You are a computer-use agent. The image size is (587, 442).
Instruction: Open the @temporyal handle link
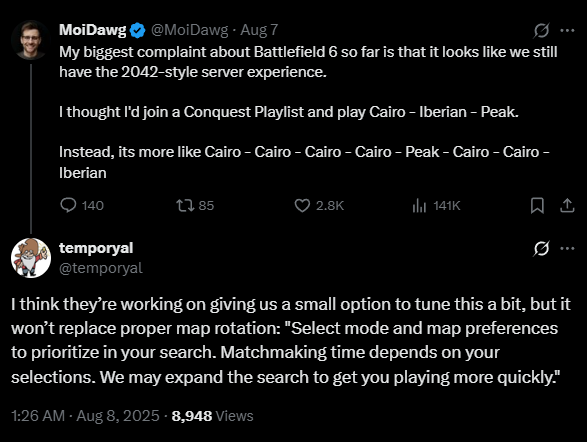(101, 268)
